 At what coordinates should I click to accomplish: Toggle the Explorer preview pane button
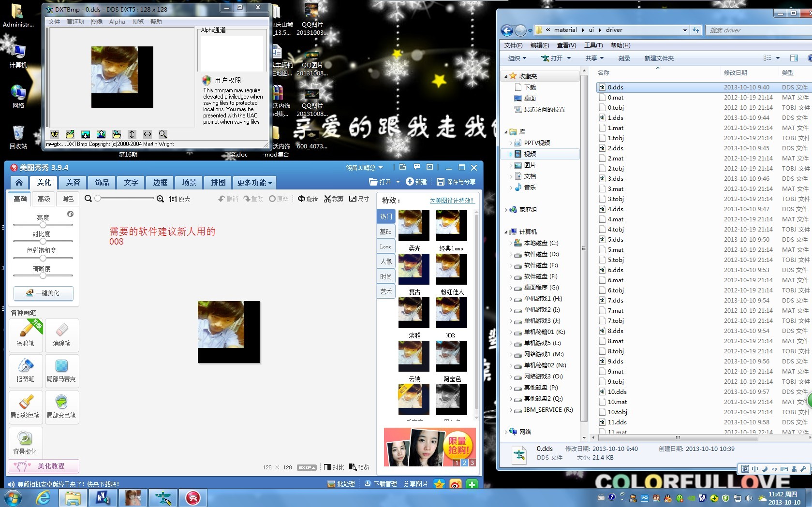tap(794, 58)
